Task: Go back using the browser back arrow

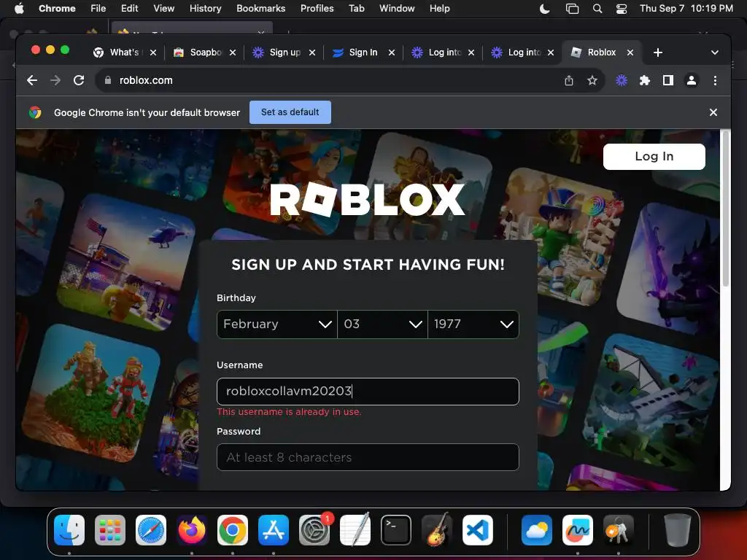Action: point(32,80)
